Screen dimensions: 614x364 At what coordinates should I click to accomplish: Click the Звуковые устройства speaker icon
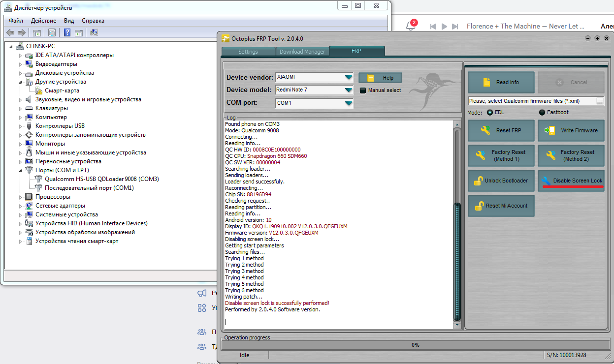(29, 99)
